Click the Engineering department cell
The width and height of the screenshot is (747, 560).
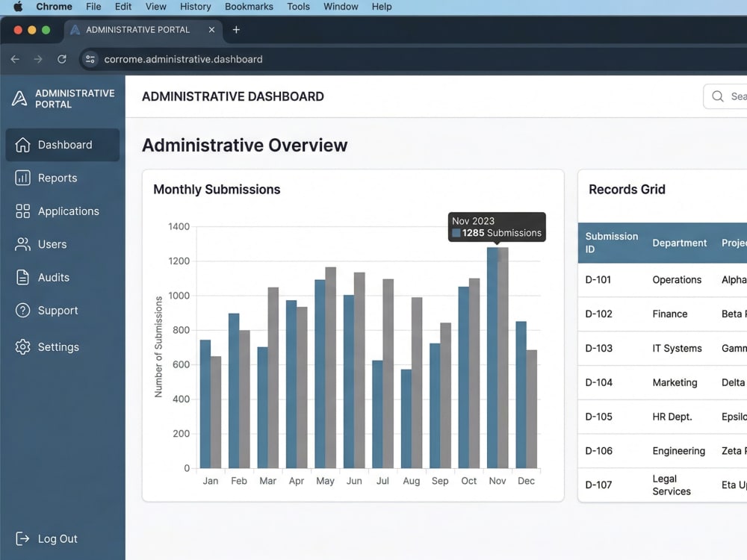pyautogui.click(x=678, y=451)
